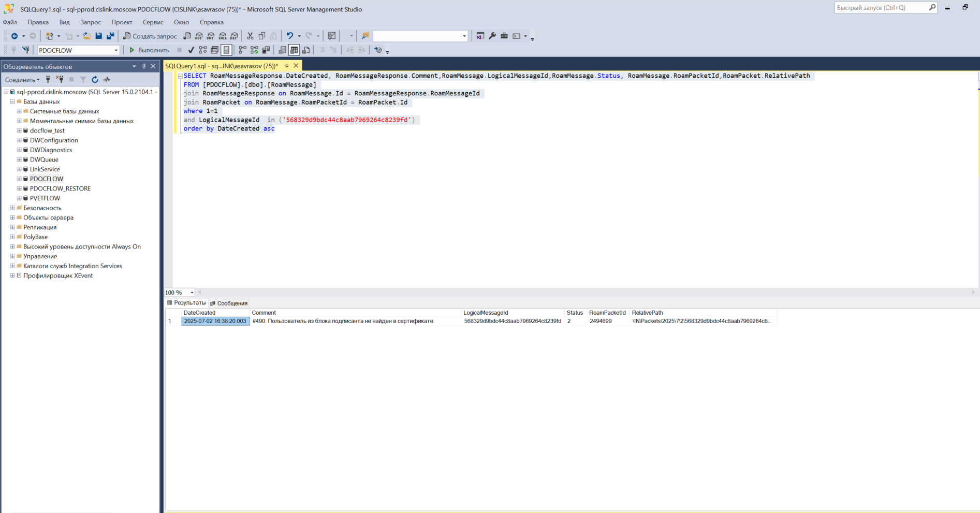Click the DateCreated column header
The image size is (980, 513).
pyautogui.click(x=215, y=313)
